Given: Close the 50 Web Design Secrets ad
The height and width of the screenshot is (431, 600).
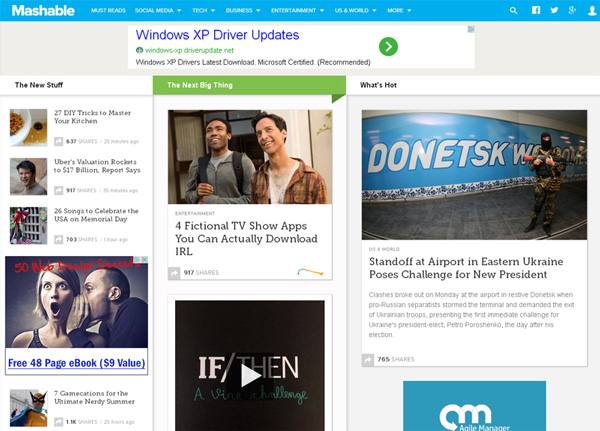Looking at the screenshot, I should point(145,260).
